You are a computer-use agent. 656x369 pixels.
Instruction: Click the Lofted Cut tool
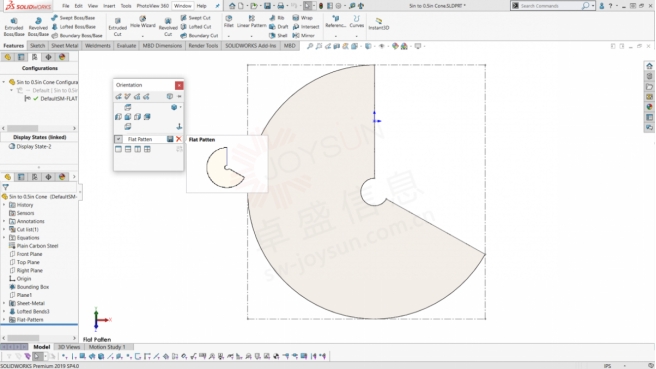point(196,27)
